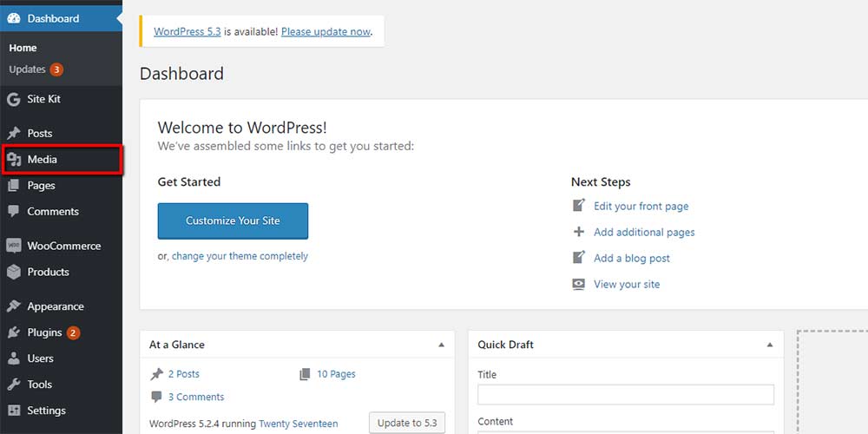
Task: Click the Customize Your Site button
Action: pos(233,220)
